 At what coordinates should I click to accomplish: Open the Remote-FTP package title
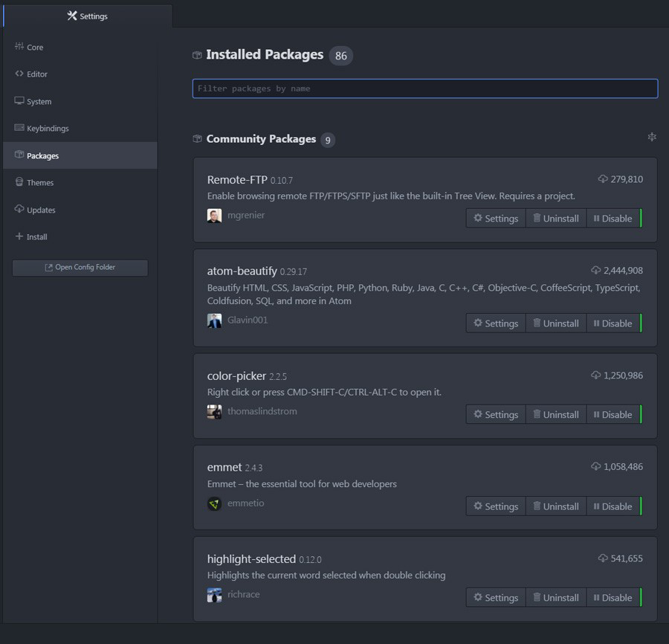coord(237,180)
